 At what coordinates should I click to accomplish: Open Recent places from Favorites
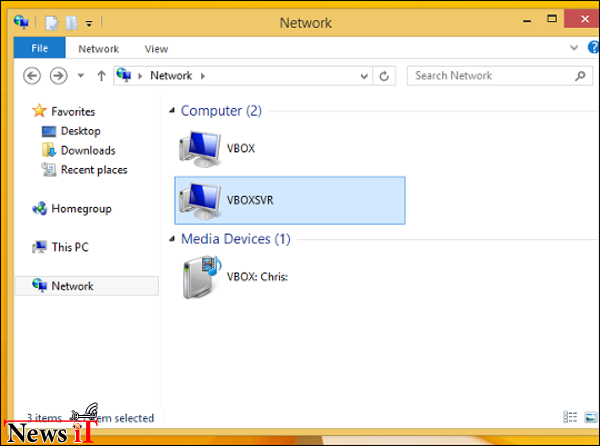tap(94, 170)
